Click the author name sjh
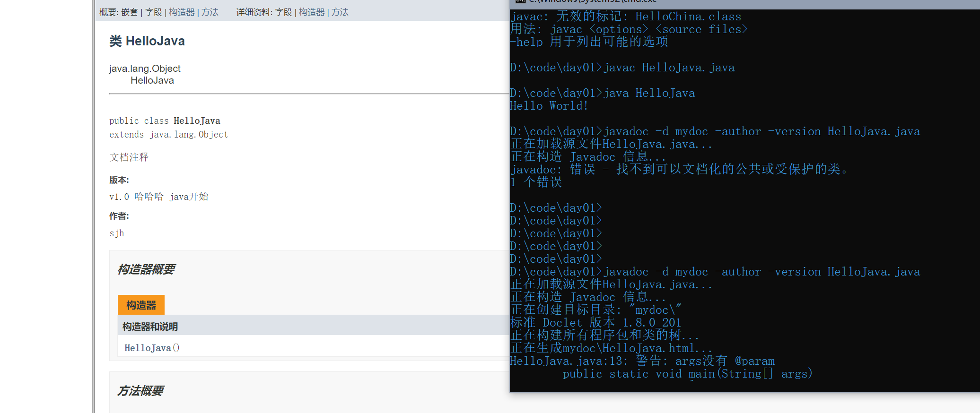This screenshot has width=980, height=413. coord(117,233)
